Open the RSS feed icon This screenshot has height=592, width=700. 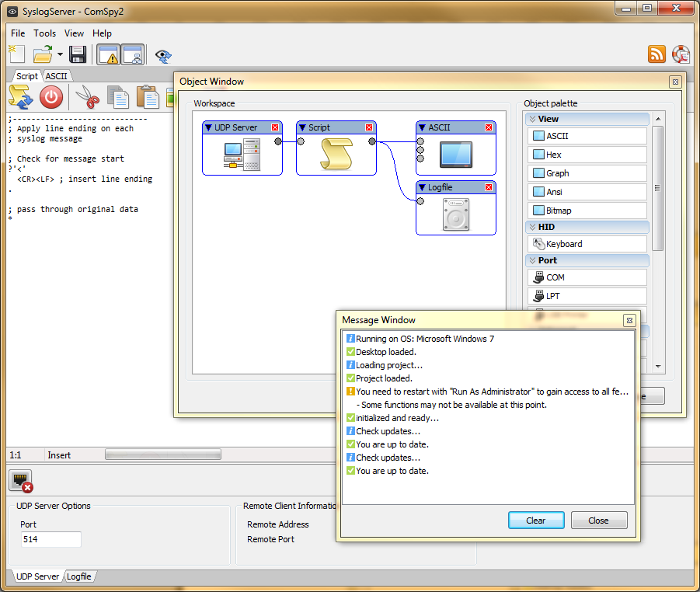[x=656, y=54]
